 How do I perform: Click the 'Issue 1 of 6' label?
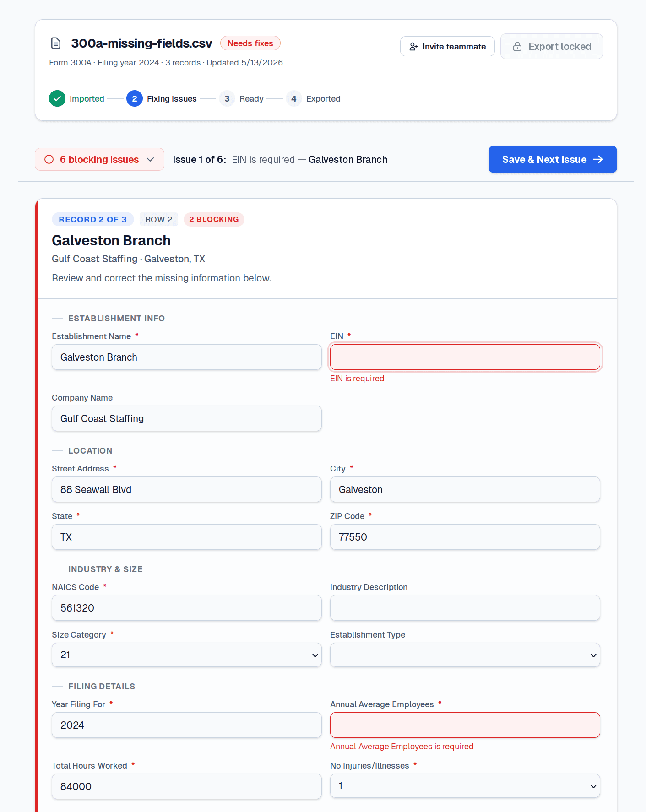200,159
